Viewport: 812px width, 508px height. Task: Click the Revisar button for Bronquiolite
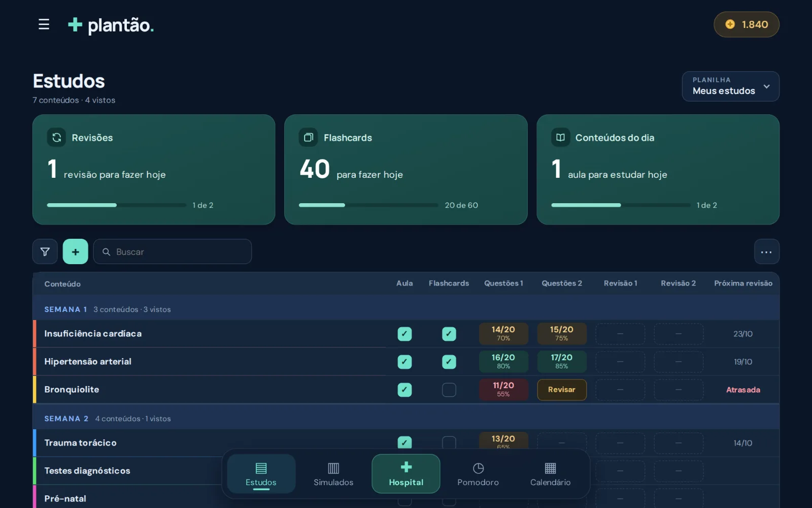pyautogui.click(x=562, y=390)
